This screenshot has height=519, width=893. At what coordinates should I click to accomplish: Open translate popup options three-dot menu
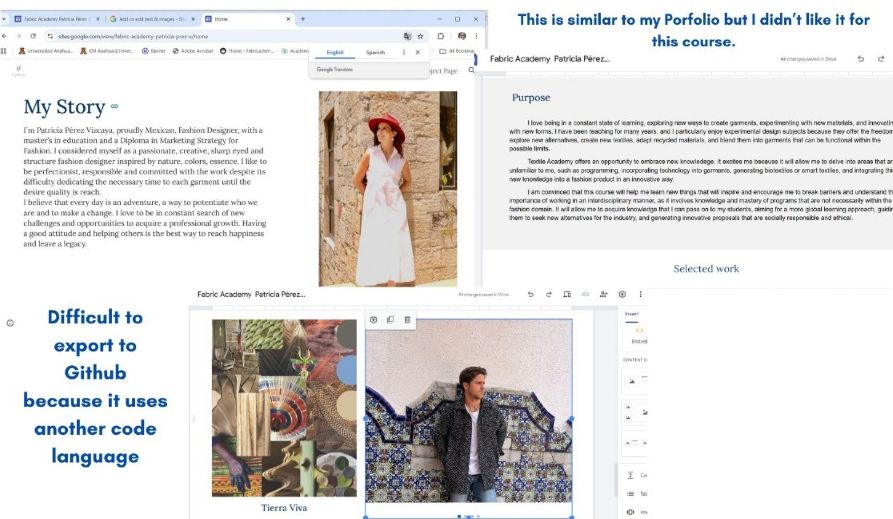[x=404, y=52]
